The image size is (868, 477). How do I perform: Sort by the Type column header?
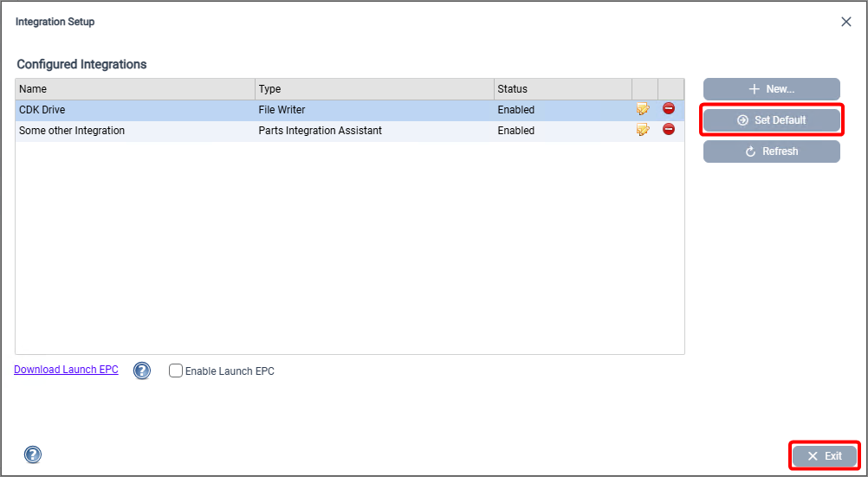375,89
